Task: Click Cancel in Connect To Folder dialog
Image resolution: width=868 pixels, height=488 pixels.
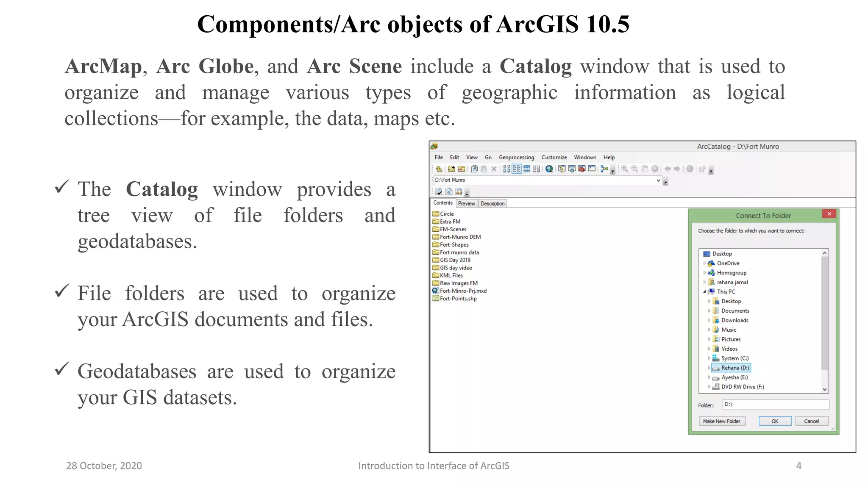Action: [812, 421]
